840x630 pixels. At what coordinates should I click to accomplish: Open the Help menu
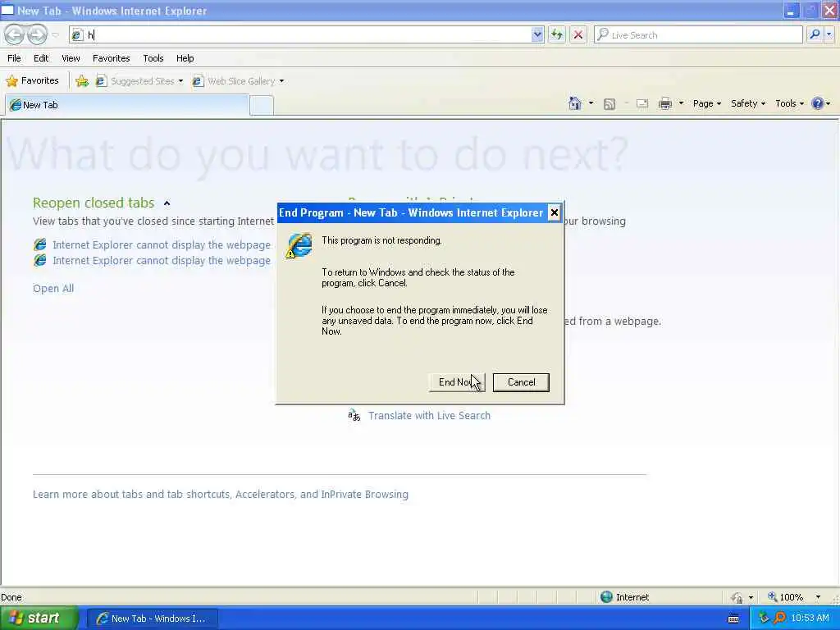pyautogui.click(x=185, y=58)
